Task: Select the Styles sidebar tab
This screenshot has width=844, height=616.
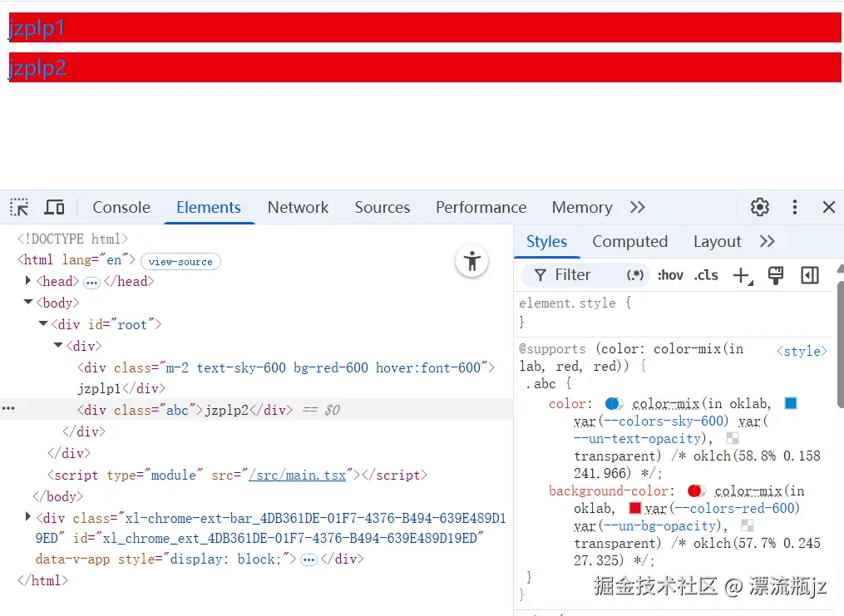Action: pos(546,241)
